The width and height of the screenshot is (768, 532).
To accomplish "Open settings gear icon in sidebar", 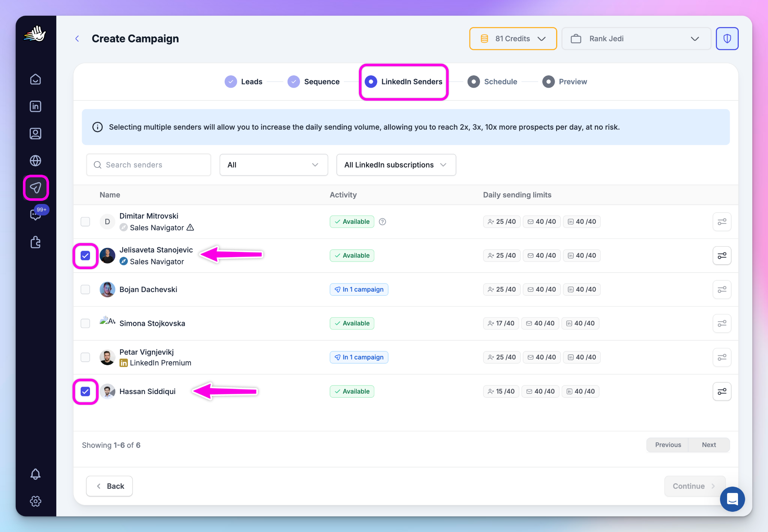I will click(36, 501).
